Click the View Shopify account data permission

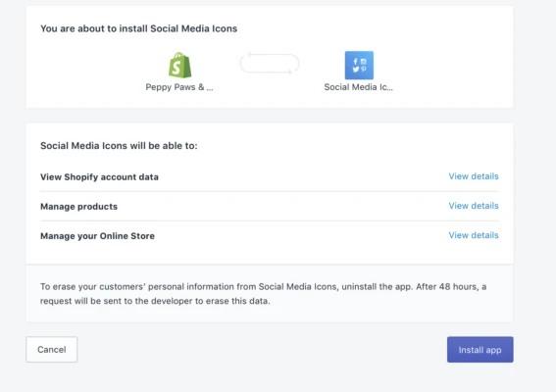tap(99, 176)
